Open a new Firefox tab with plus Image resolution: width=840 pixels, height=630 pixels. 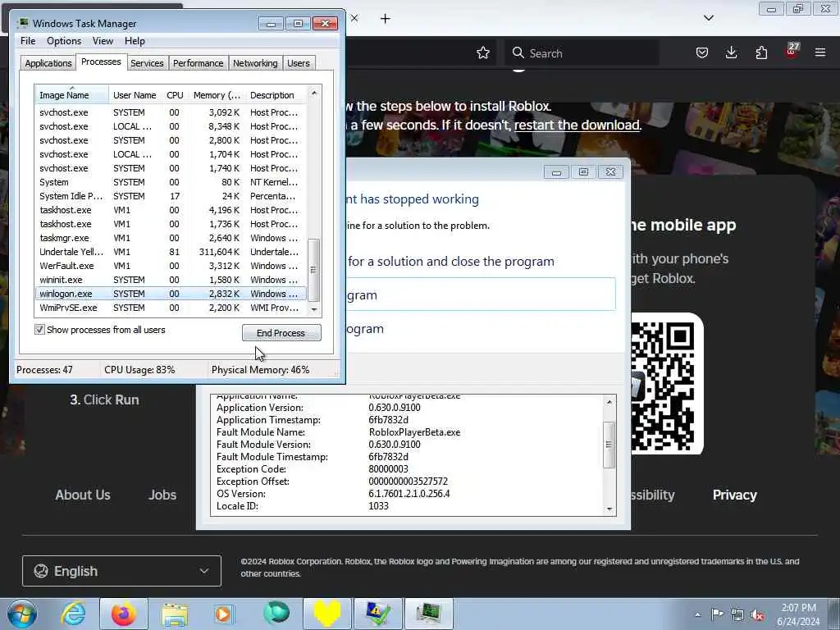[x=386, y=19]
